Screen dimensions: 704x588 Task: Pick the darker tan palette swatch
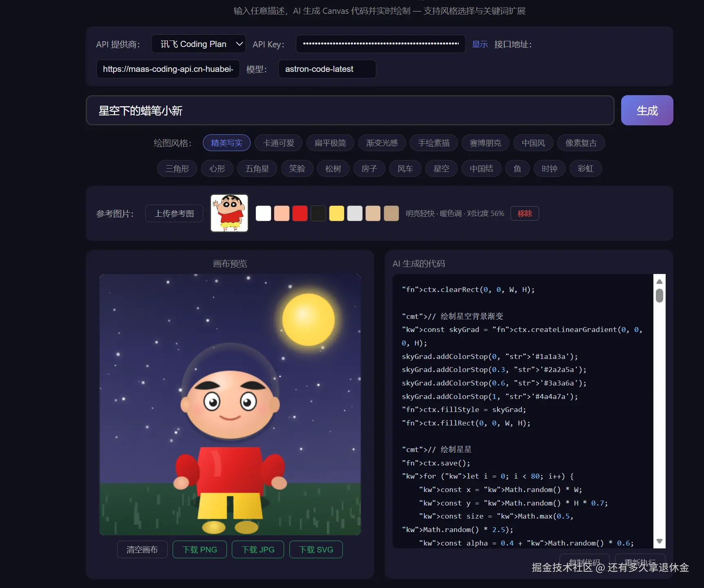tap(391, 214)
